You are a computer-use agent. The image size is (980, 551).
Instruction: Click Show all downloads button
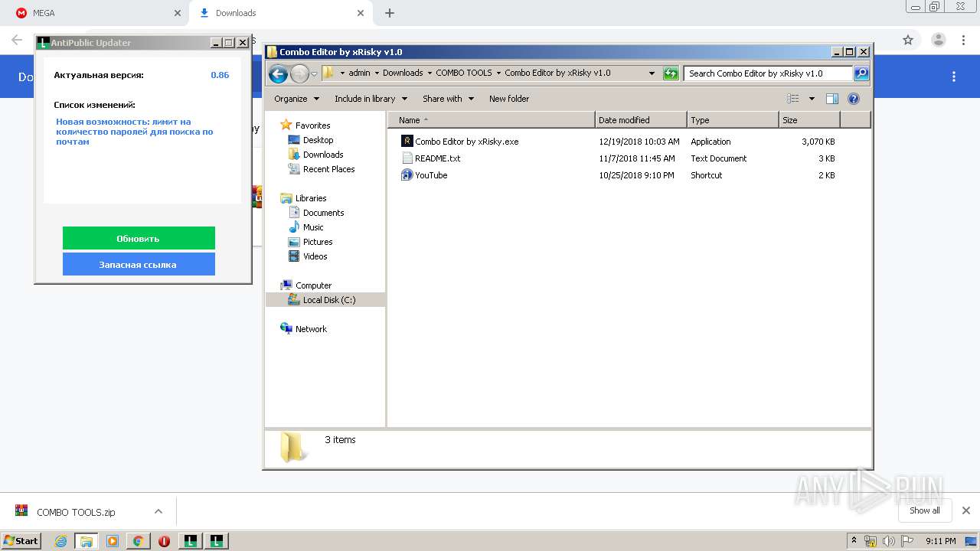925,510
